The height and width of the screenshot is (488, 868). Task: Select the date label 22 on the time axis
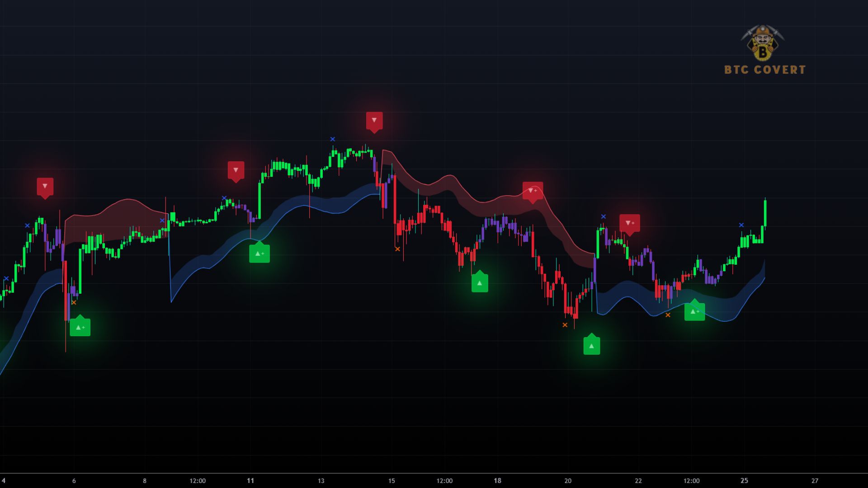638,481
